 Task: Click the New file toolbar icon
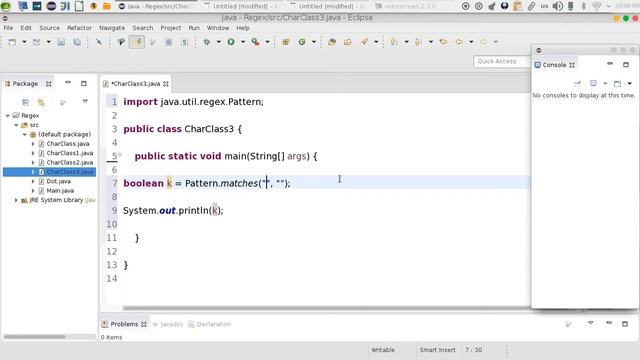pyautogui.click(x=12, y=42)
